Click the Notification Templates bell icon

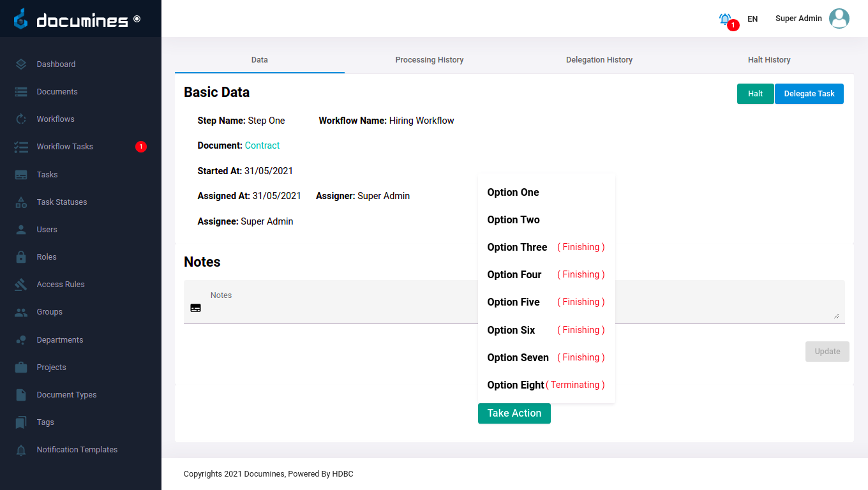[x=21, y=450]
